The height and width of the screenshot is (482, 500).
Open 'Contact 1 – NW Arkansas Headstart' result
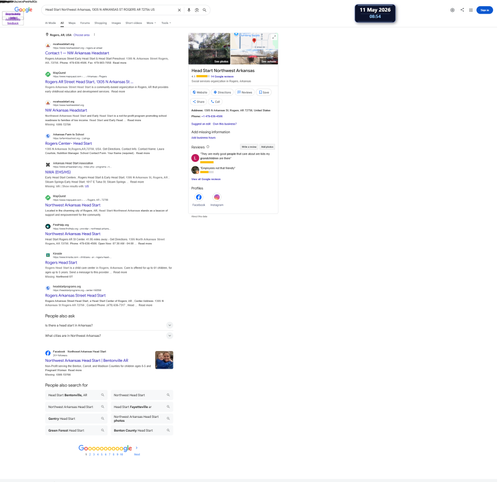(x=77, y=53)
